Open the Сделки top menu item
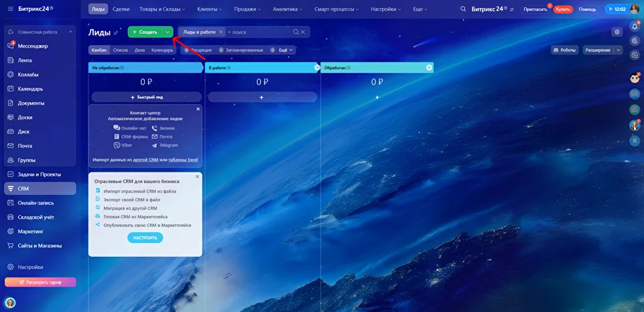The width and height of the screenshot is (644, 312). (121, 9)
